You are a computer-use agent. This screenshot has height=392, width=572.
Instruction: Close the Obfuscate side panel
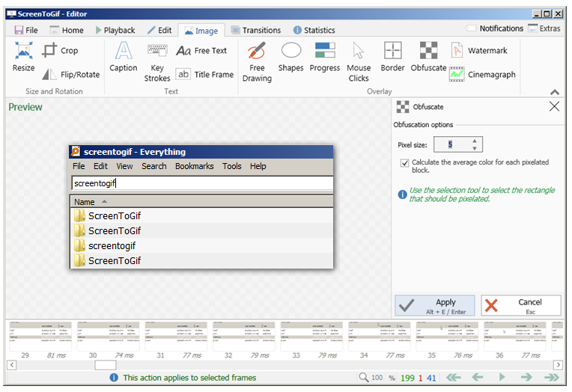[554, 106]
